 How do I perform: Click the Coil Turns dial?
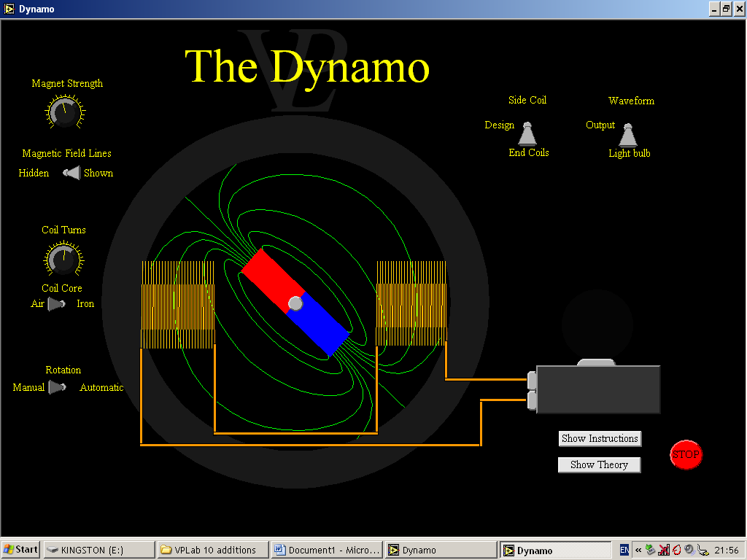click(x=64, y=259)
